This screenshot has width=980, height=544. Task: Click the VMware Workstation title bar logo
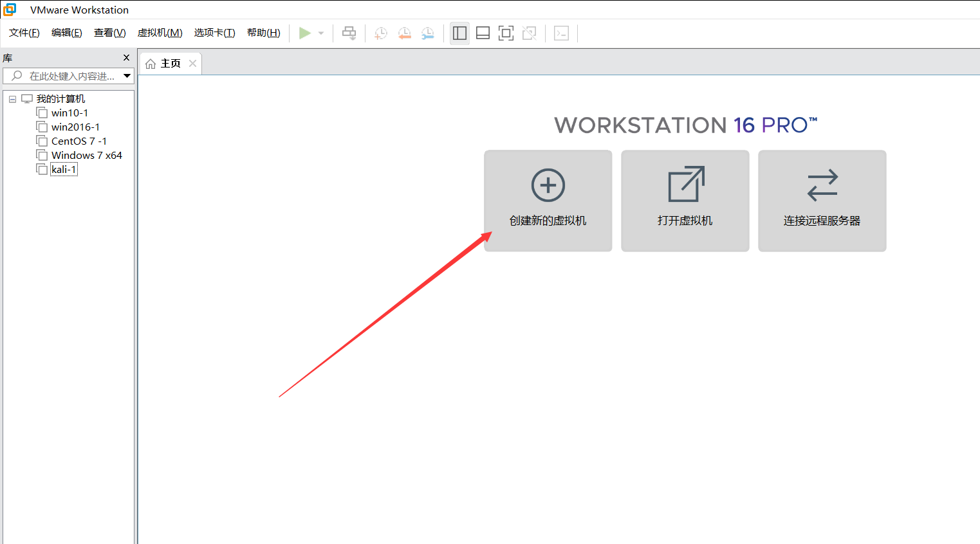click(x=10, y=10)
